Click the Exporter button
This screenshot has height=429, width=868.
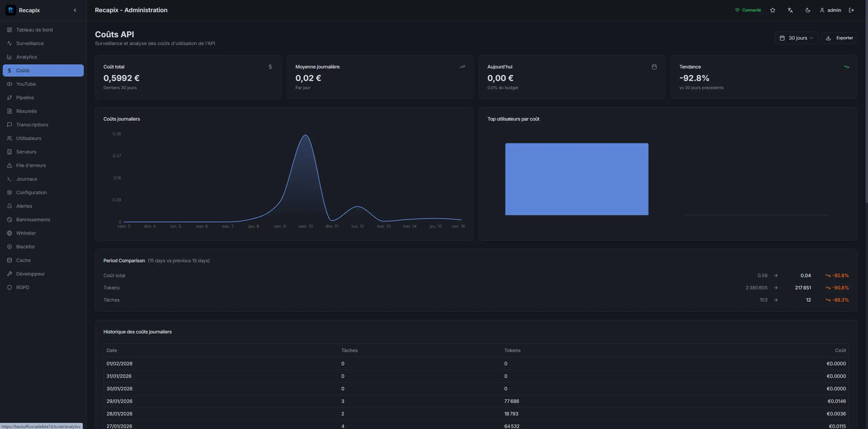coord(839,38)
